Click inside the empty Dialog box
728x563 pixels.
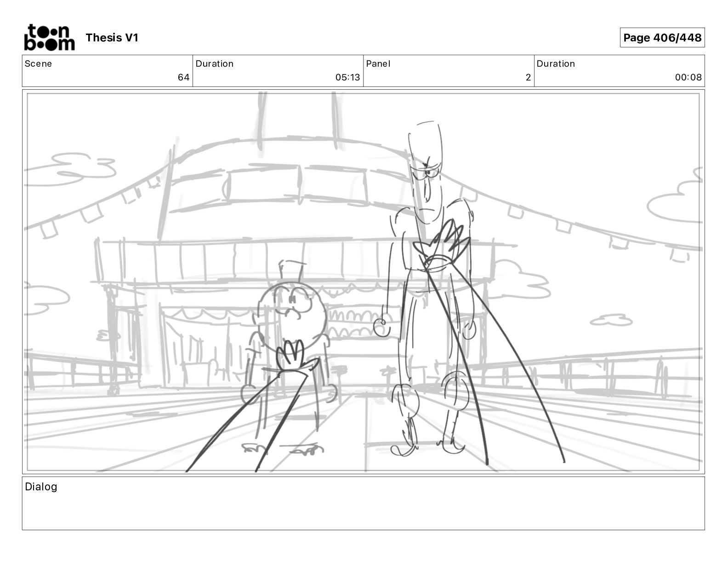coord(364,503)
